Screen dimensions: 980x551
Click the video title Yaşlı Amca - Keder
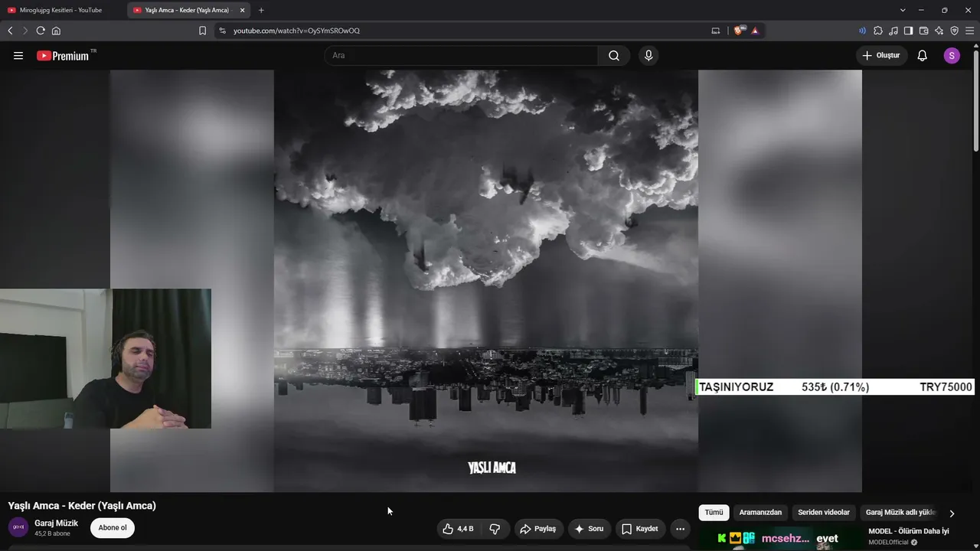pos(82,506)
